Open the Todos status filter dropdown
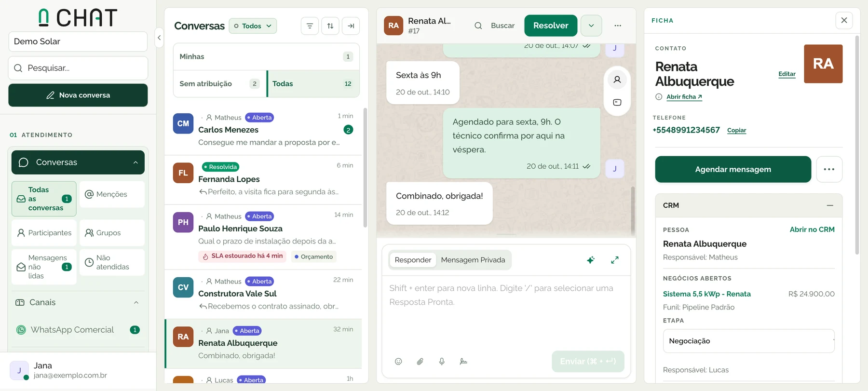The image size is (868, 391). coord(253,26)
